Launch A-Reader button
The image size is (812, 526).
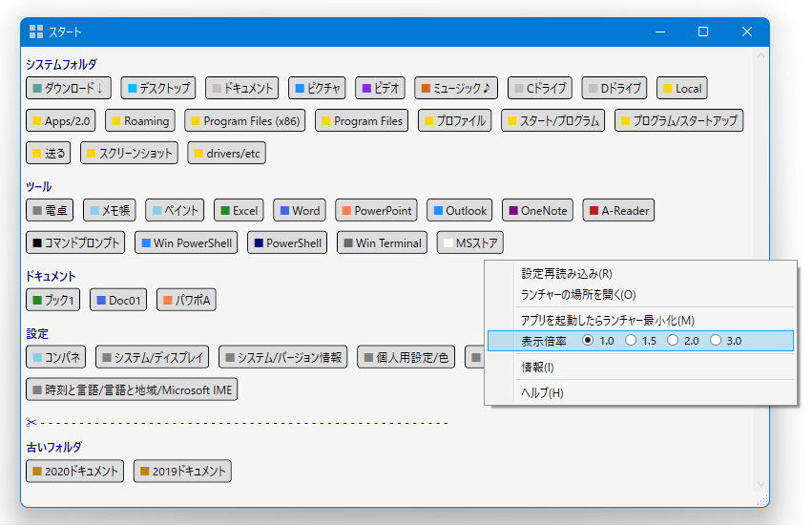tap(618, 210)
